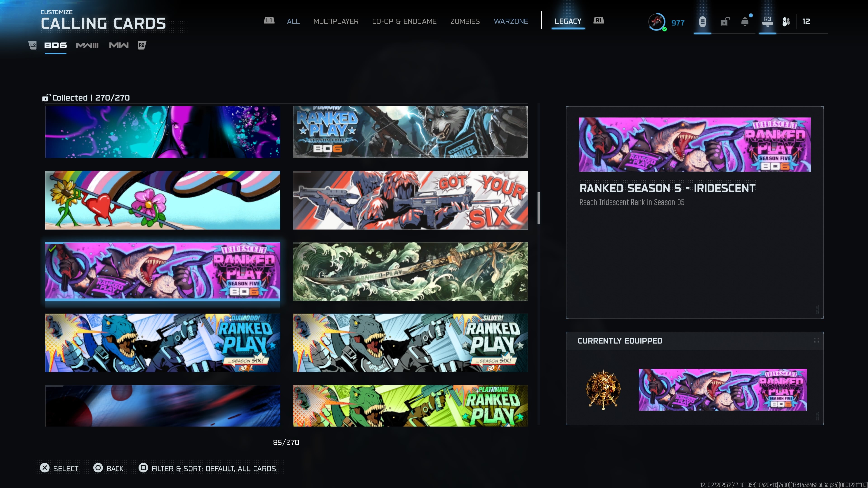The image size is (868, 488).
Task: Click the R2 trigger game-switch icon
Action: click(142, 45)
